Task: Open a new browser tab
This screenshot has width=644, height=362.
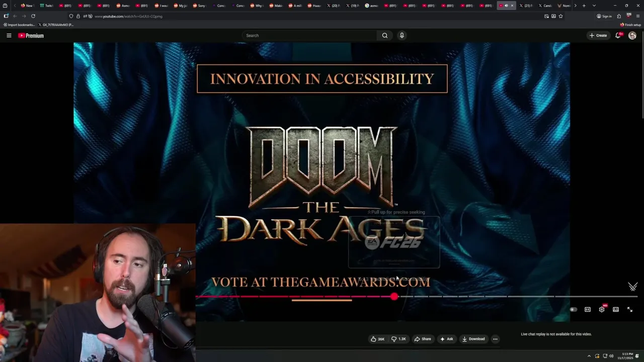Action: pos(584,6)
